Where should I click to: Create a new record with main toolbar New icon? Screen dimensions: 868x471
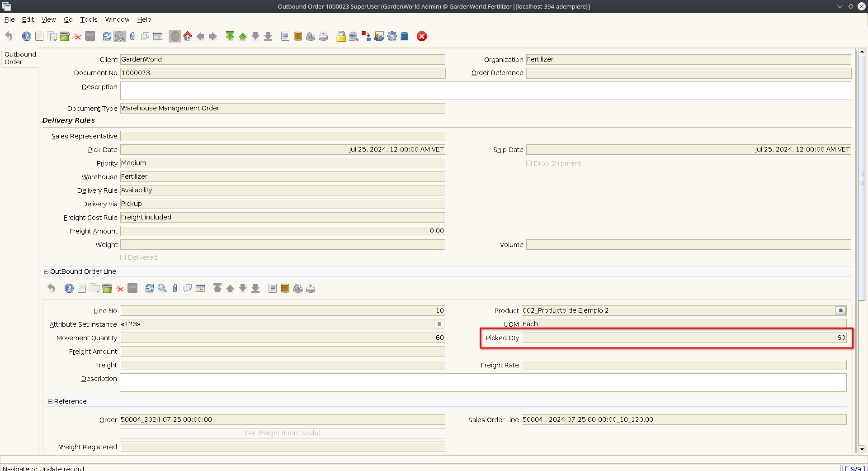click(39, 36)
